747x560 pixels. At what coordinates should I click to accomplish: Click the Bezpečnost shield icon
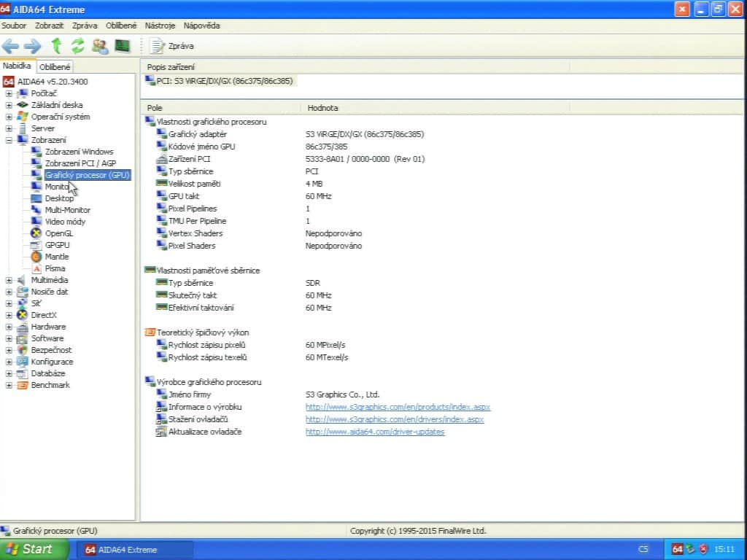tap(22, 350)
